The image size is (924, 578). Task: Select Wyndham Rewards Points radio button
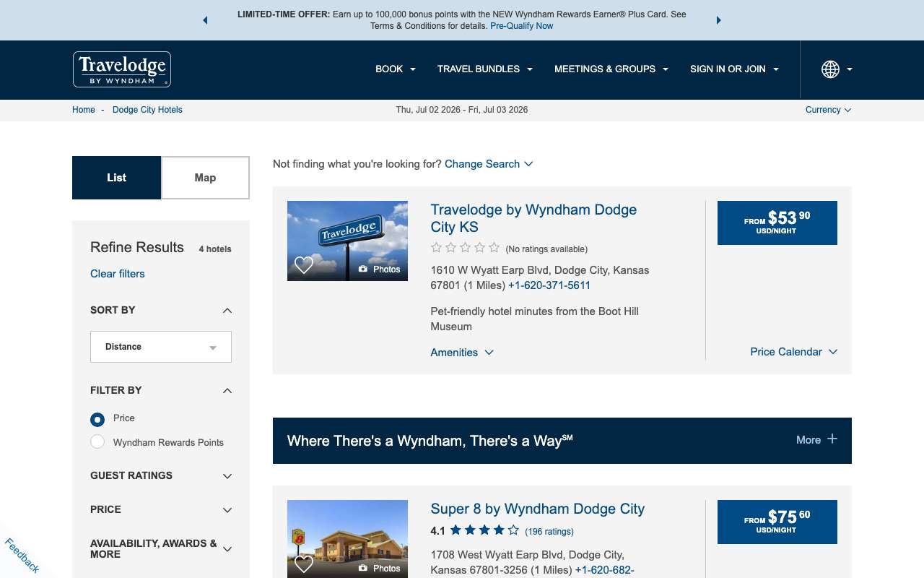[x=97, y=442]
